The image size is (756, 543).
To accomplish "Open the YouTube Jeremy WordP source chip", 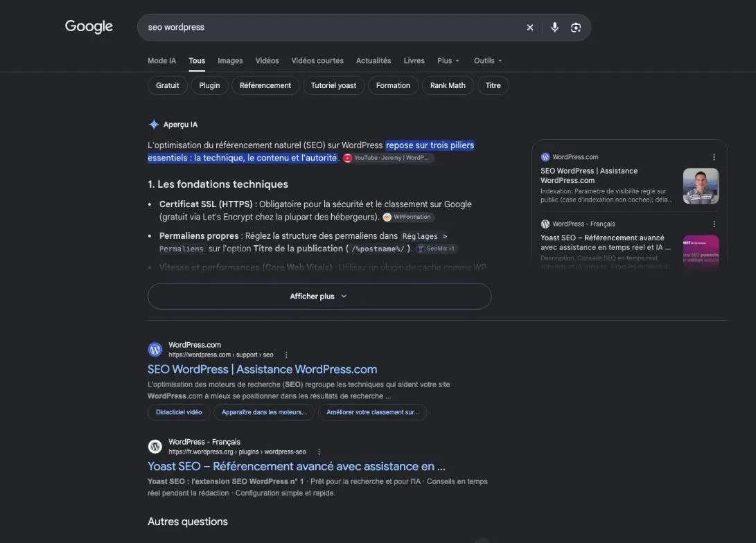I will tap(388, 158).
